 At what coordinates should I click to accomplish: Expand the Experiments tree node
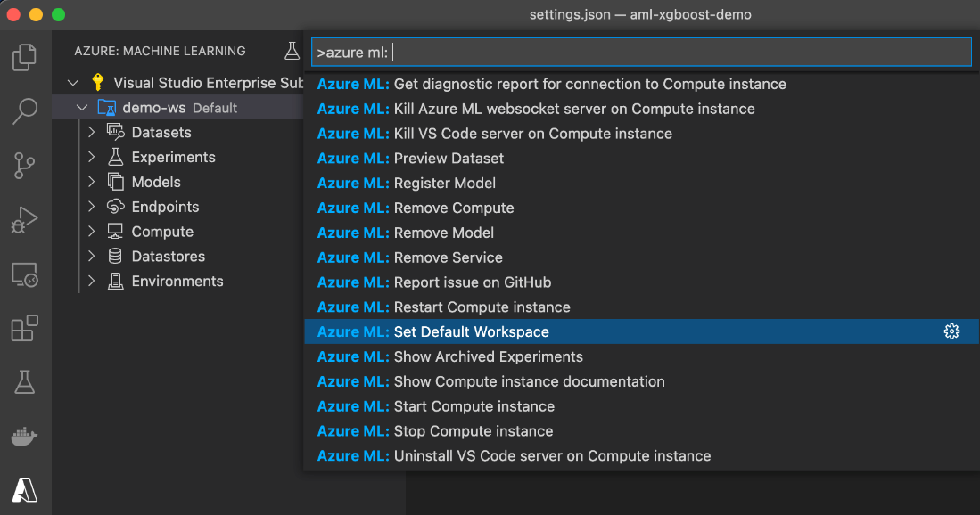tap(92, 157)
